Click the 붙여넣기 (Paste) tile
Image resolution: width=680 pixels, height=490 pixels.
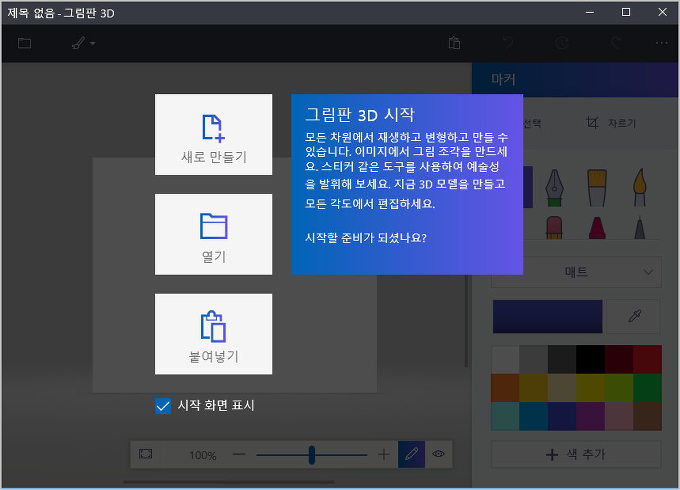click(213, 334)
